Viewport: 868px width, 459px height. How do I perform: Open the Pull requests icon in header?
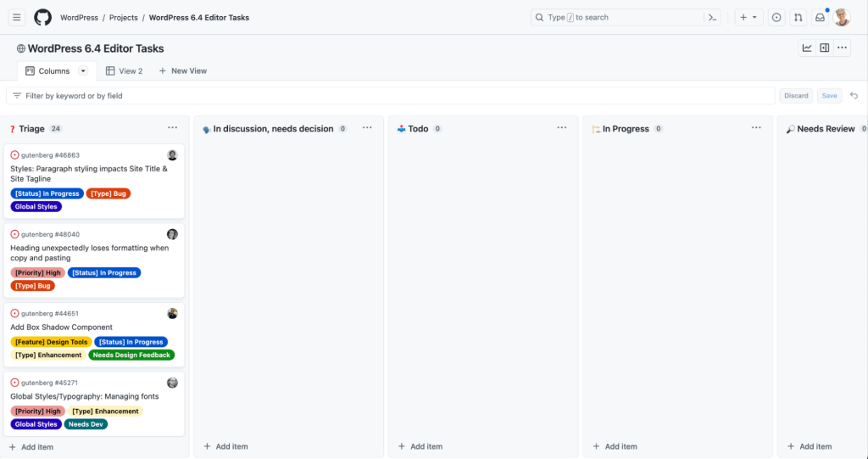pos(798,17)
